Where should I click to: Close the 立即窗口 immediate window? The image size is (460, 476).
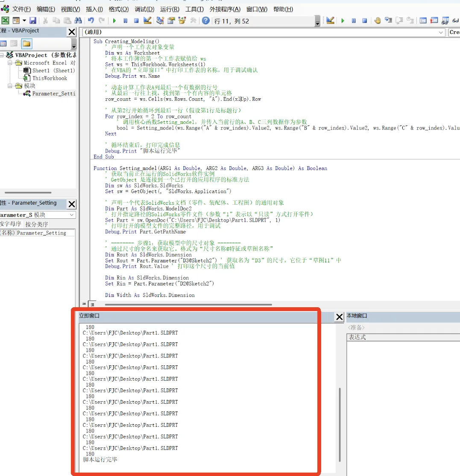tap(339, 317)
